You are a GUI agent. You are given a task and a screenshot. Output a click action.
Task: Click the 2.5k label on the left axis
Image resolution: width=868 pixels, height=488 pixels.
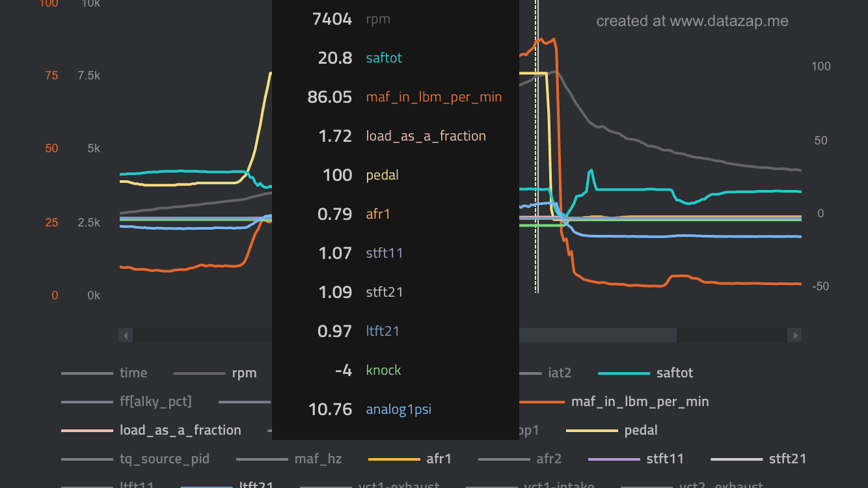(89, 223)
